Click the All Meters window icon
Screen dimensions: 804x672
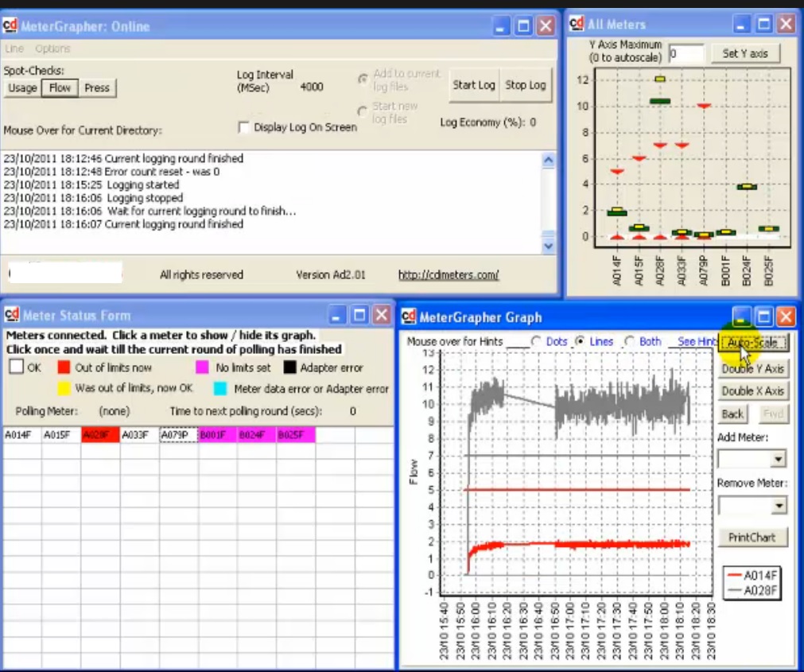577,24
